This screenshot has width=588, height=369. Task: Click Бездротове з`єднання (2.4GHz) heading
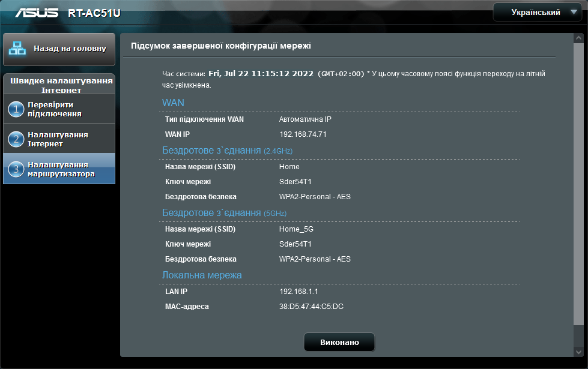point(227,150)
